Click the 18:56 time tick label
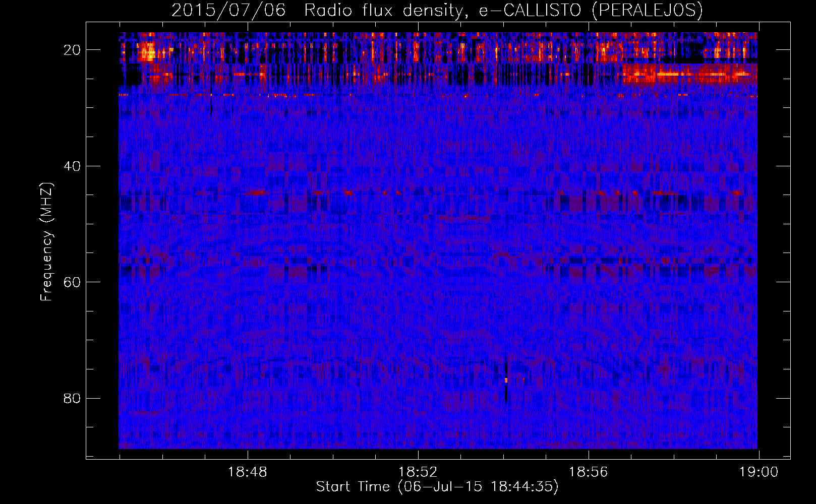The height and width of the screenshot is (504, 816). tap(589, 472)
